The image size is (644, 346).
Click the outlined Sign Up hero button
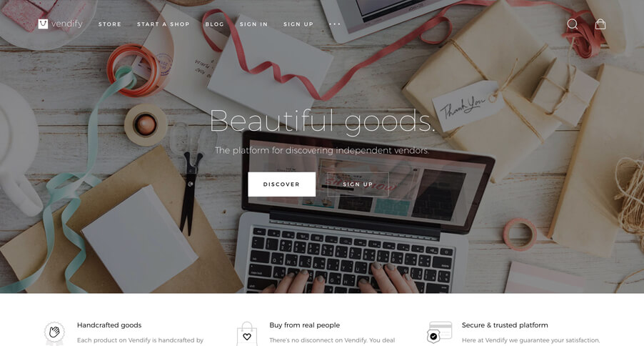coord(358,184)
